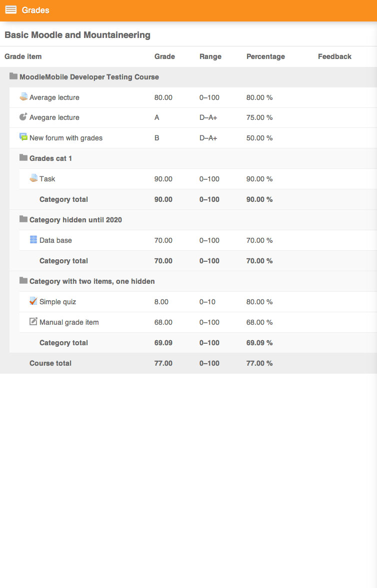Screen dimensions: 377x588
Task: Click the Data base activity icon
Action: [x=33, y=240]
